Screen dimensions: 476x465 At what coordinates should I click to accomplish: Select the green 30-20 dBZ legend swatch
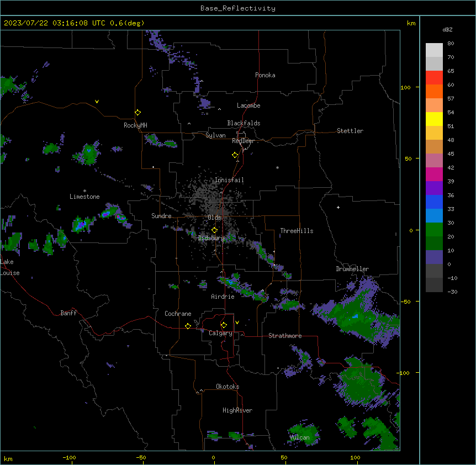click(434, 230)
